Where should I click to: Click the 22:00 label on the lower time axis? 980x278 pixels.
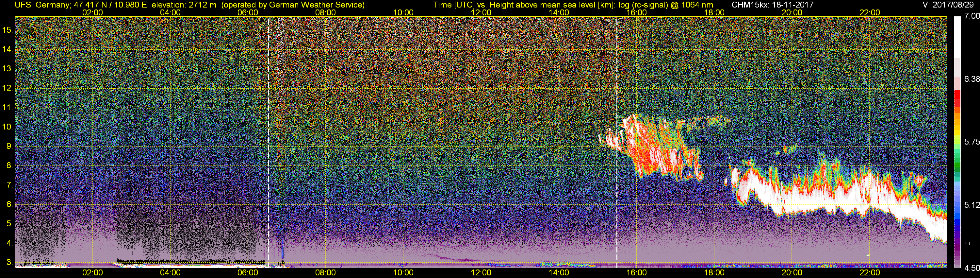870,273
